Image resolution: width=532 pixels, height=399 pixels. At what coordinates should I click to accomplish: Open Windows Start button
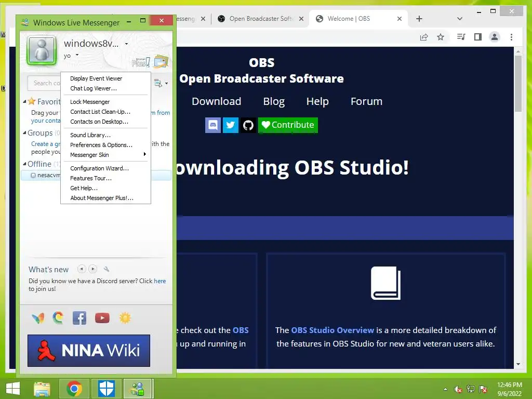point(13,389)
